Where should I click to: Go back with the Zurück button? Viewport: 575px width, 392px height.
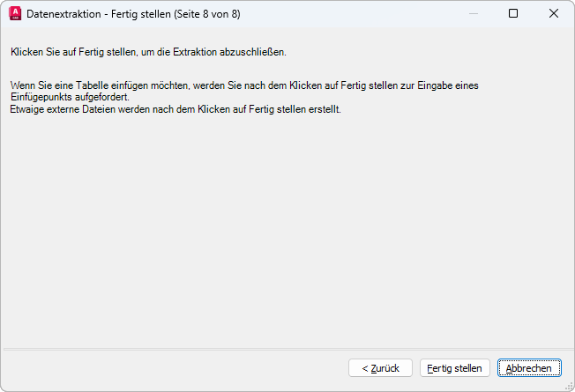coord(381,368)
